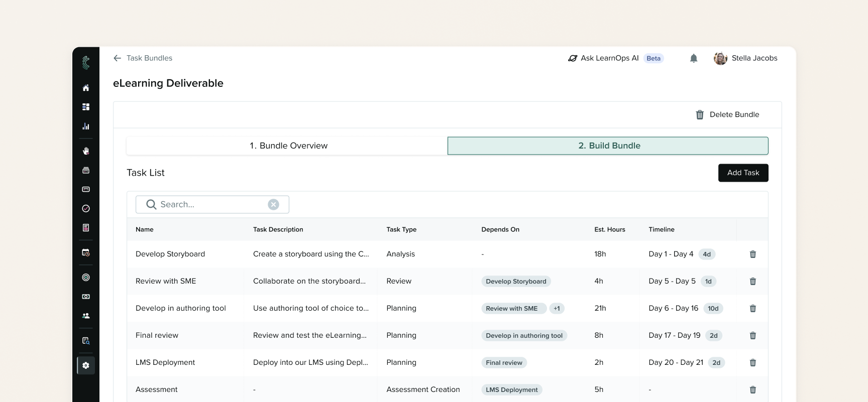Click the Assessment task name
Image resolution: width=868 pixels, height=402 pixels.
coord(157,389)
